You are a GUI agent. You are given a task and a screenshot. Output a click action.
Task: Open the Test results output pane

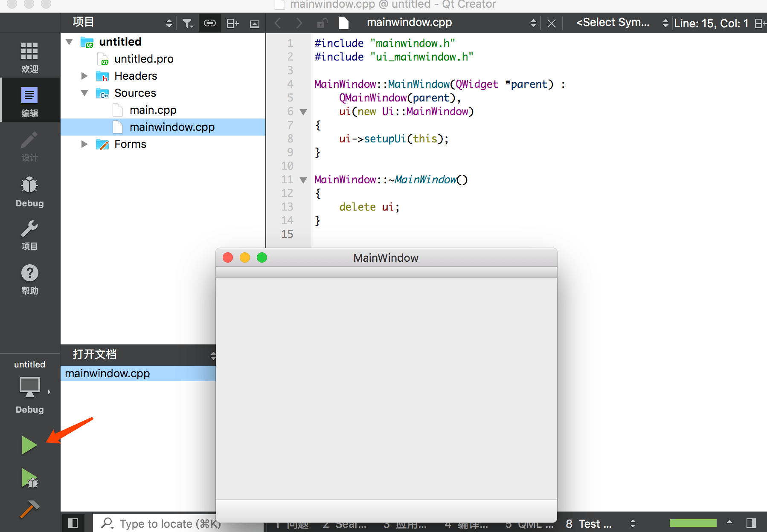pyautogui.click(x=589, y=523)
